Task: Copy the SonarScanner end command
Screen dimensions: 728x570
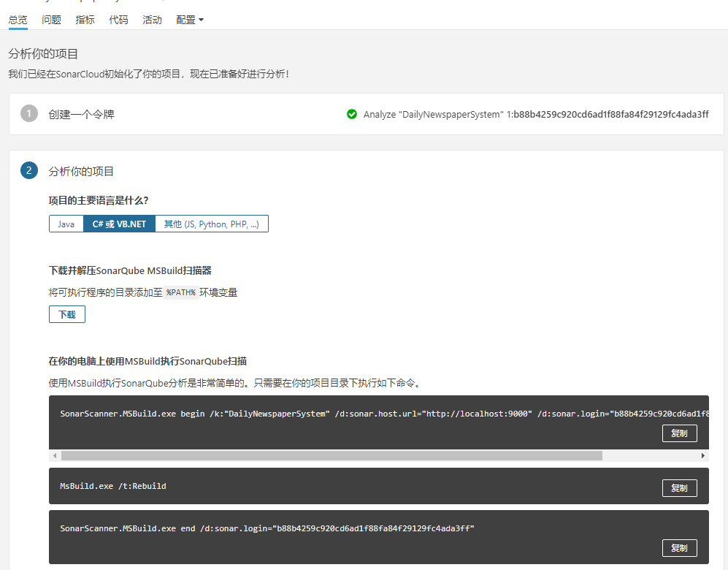Action: (679, 548)
